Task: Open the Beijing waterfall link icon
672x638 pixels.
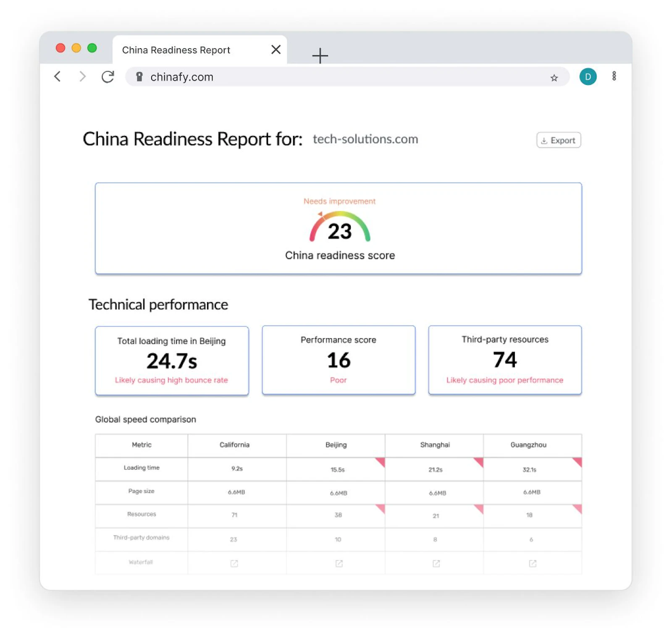Action: 339,563
